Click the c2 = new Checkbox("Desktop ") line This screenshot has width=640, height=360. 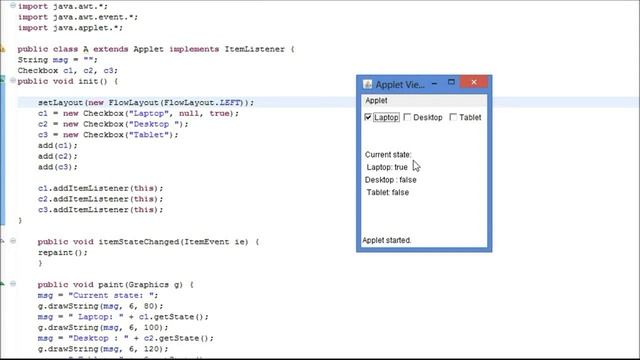point(113,124)
